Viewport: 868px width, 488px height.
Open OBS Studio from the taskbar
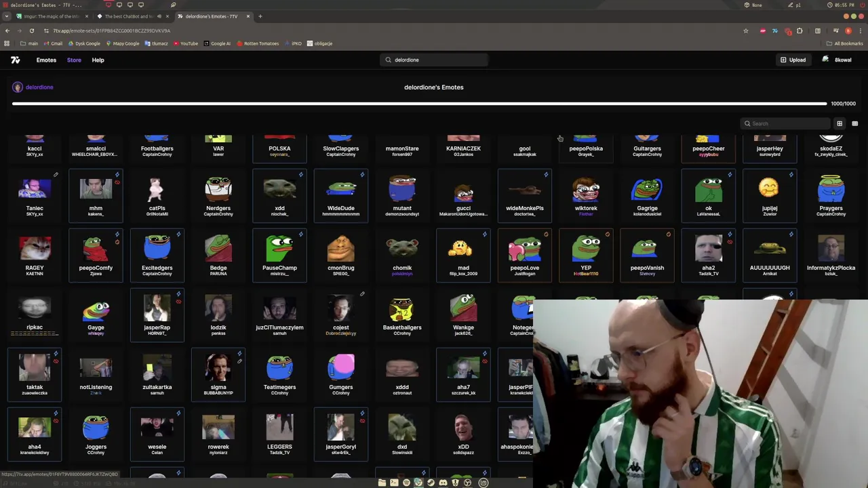click(x=467, y=483)
